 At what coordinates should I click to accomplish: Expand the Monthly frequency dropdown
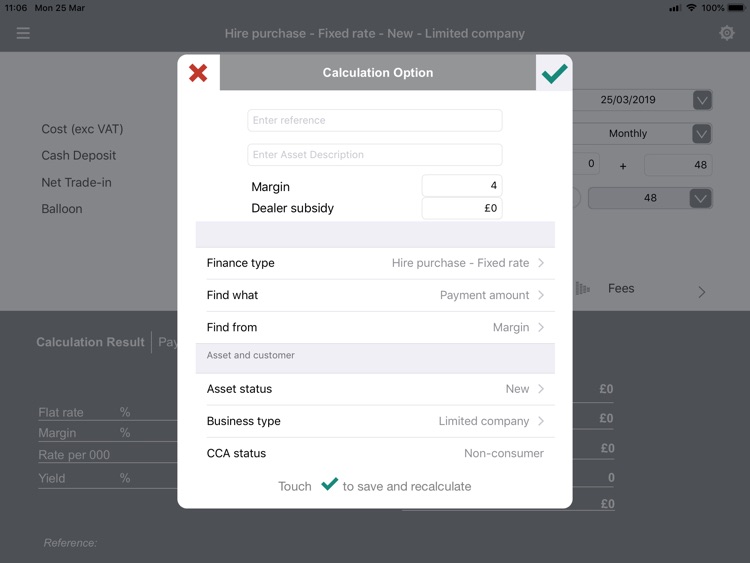(x=702, y=134)
